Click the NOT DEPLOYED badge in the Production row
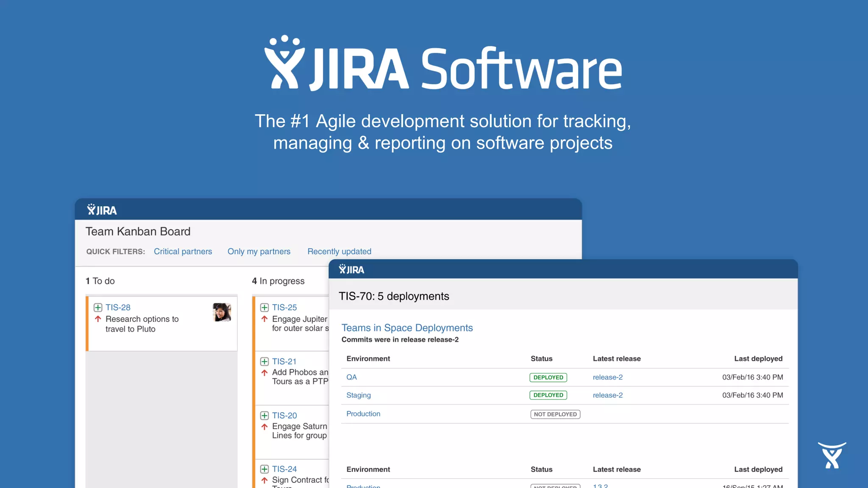 click(555, 414)
